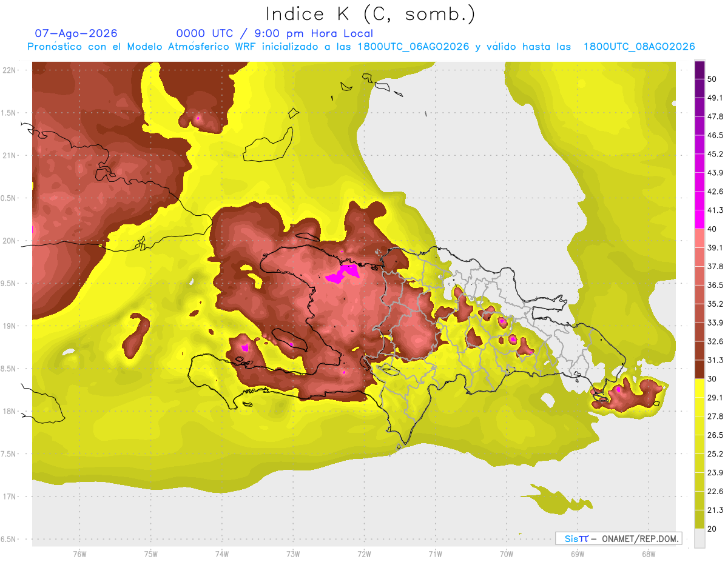Click the date label "07-Ago-2026"
728x562 pixels.
pyautogui.click(x=76, y=33)
